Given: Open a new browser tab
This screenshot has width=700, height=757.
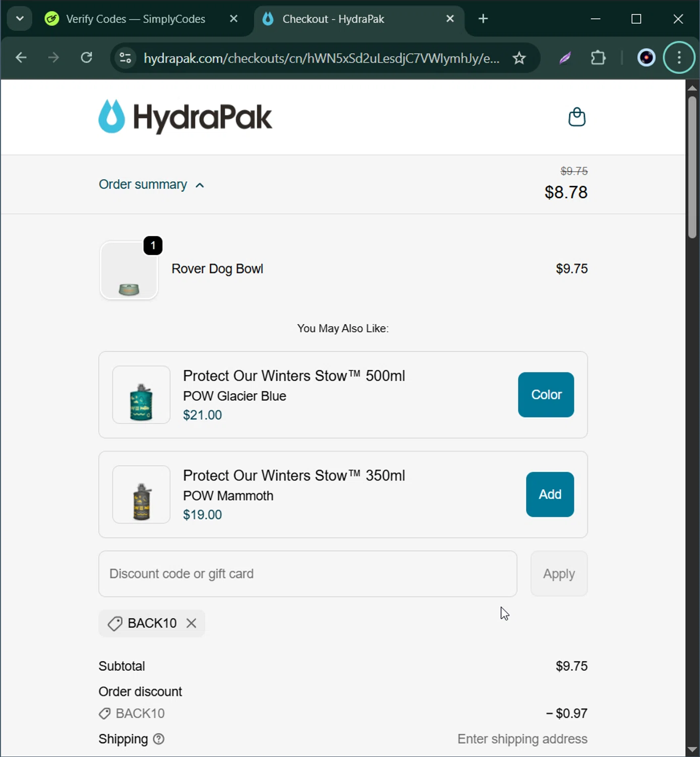Looking at the screenshot, I should (x=483, y=19).
